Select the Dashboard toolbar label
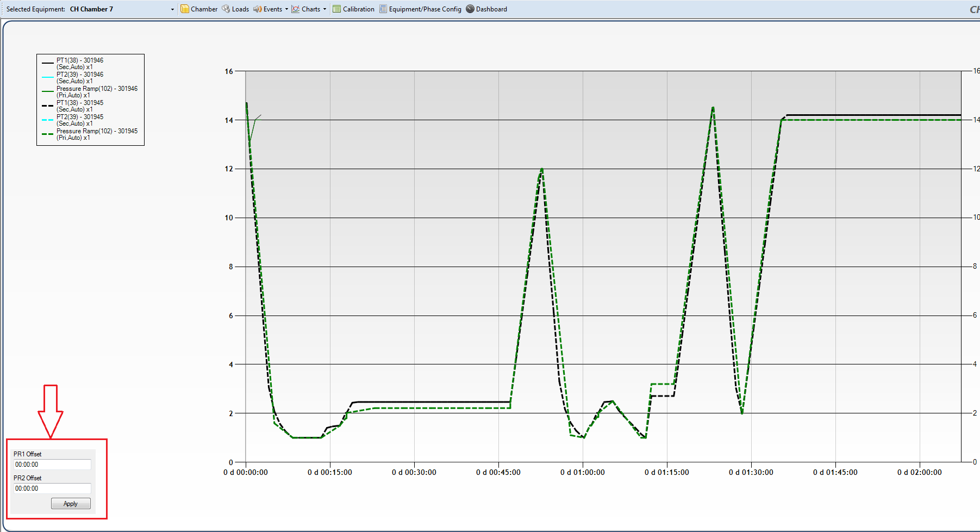980x532 pixels. (491, 9)
